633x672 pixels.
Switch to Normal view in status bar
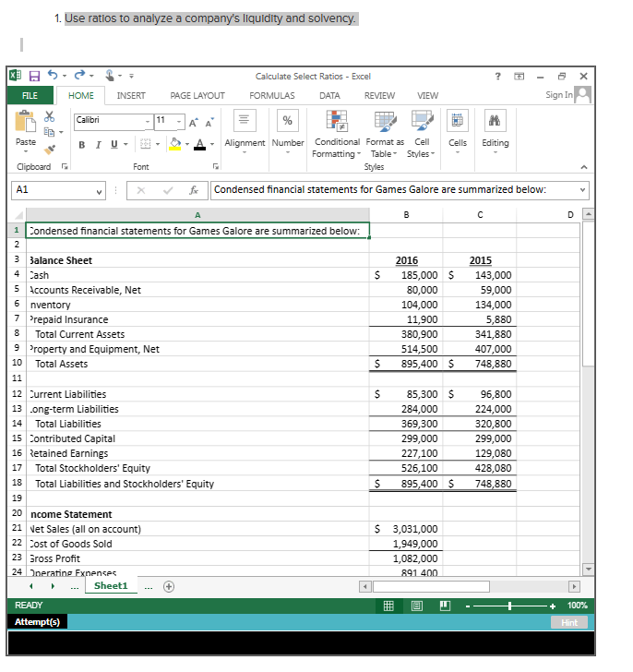[x=388, y=606]
